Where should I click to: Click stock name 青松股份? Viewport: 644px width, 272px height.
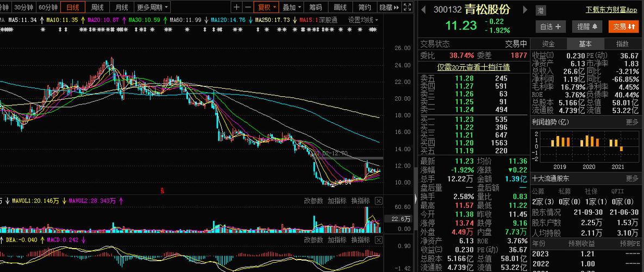487,9
